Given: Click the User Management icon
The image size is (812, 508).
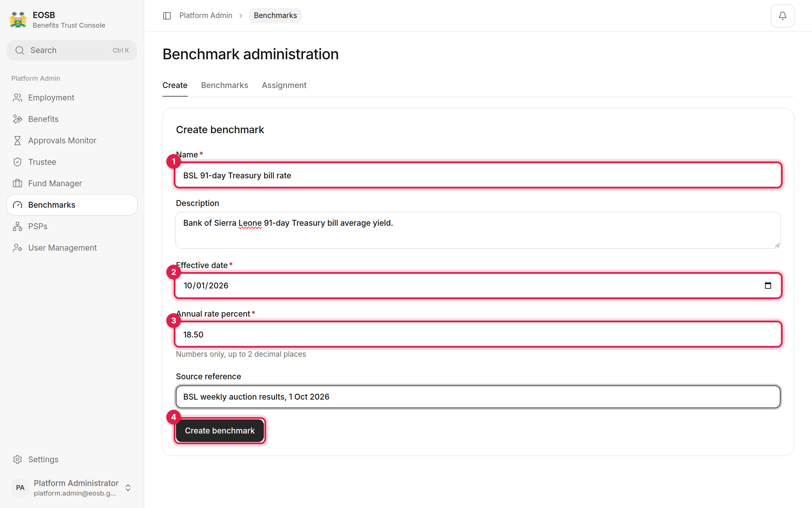Looking at the screenshot, I should (17, 248).
